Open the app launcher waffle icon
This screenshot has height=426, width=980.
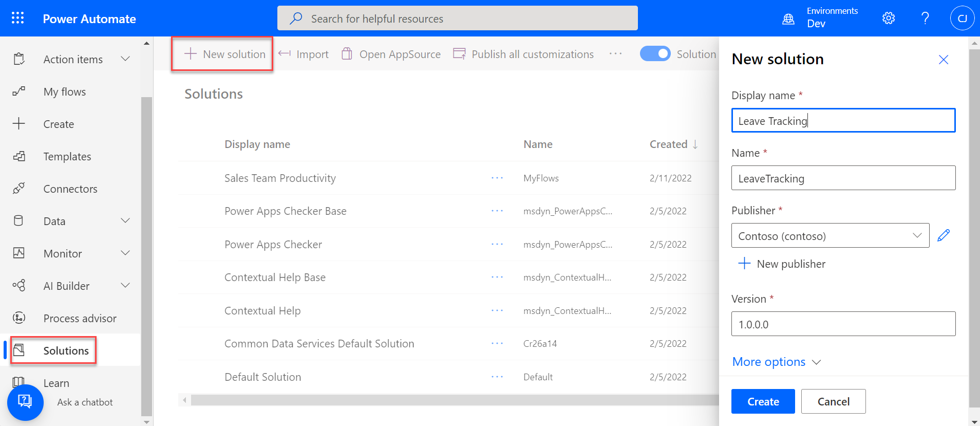click(x=17, y=18)
